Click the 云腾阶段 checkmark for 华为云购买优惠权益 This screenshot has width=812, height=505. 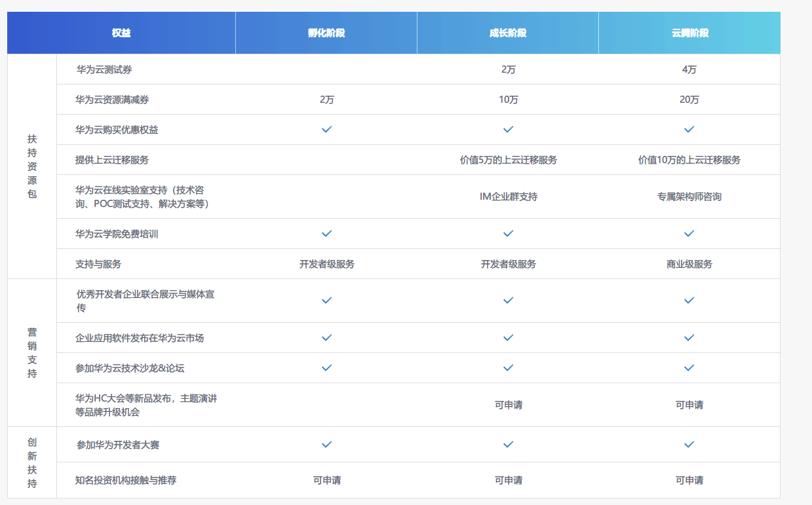click(x=689, y=130)
